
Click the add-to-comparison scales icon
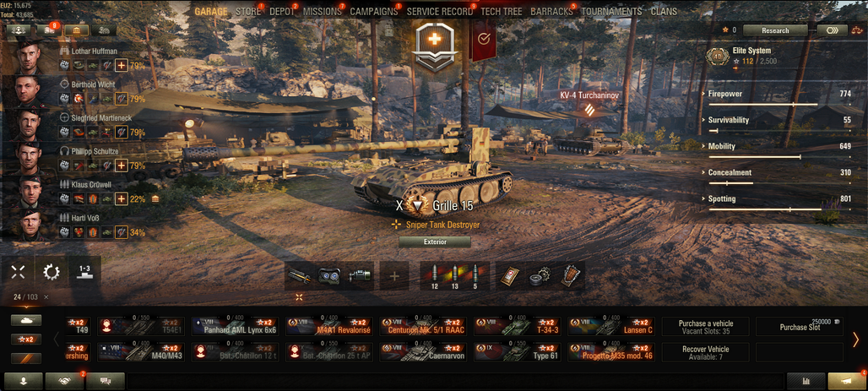pyautogui.click(x=856, y=30)
